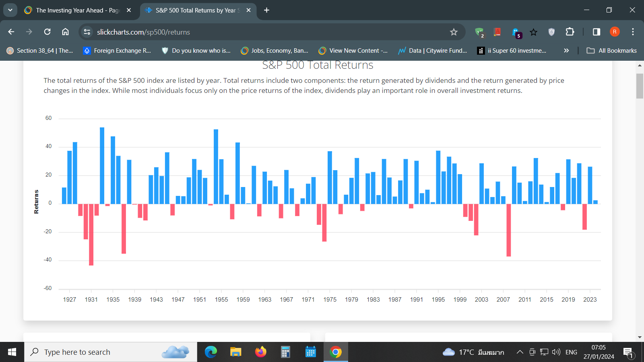Launch Firefox from the taskbar
This screenshot has width=644, height=362.
coord(260,352)
